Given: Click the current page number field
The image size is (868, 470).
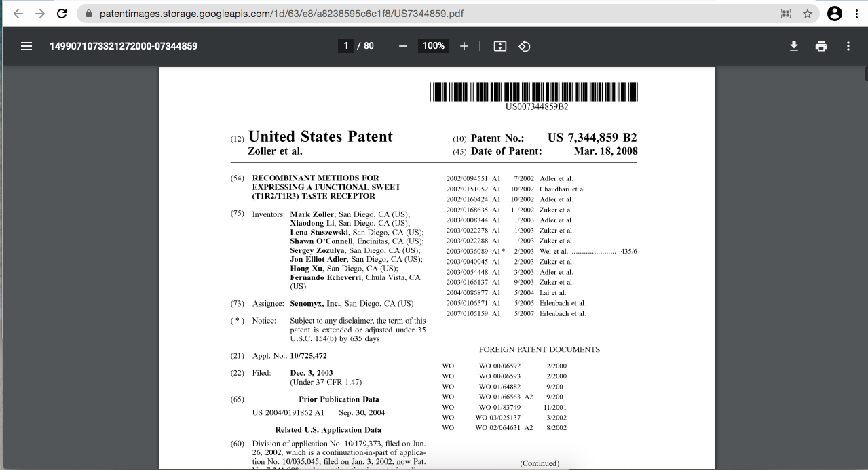Looking at the screenshot, I should coord(346,46).
